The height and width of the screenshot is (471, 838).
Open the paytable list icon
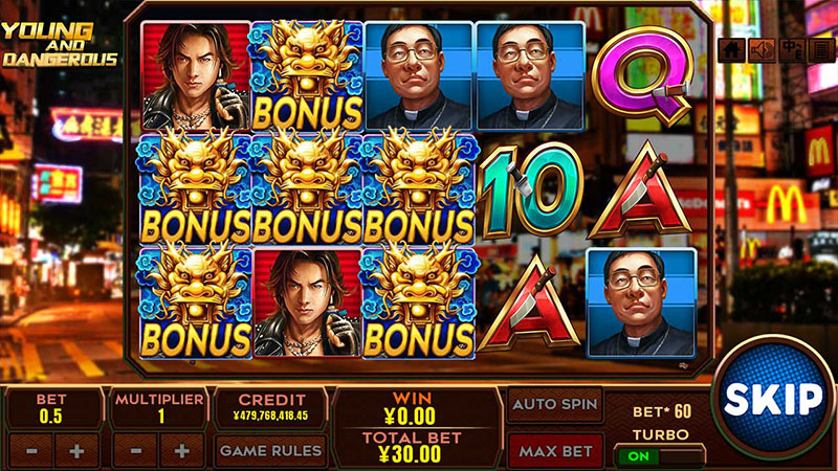821,50
